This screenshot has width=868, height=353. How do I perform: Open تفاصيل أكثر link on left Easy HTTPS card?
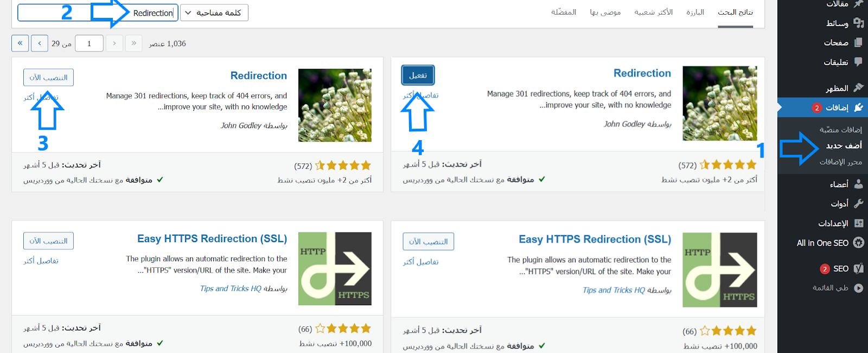[41, 261]
